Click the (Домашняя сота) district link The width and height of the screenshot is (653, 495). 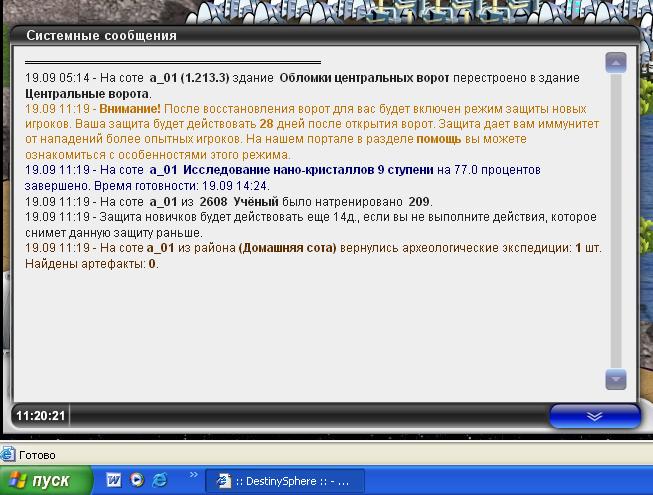click(281, 248)
